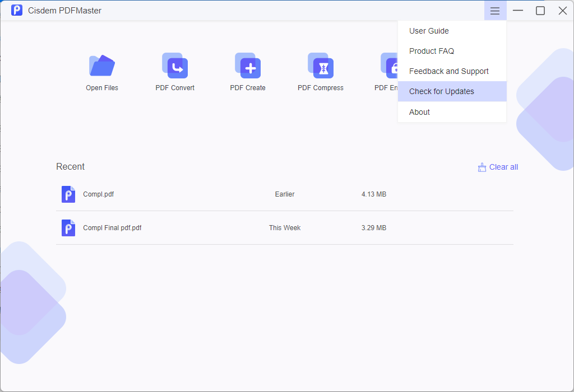Choose Feedback and Support option
This screenshot has width=574, height=392.
(x=449, y=71)
